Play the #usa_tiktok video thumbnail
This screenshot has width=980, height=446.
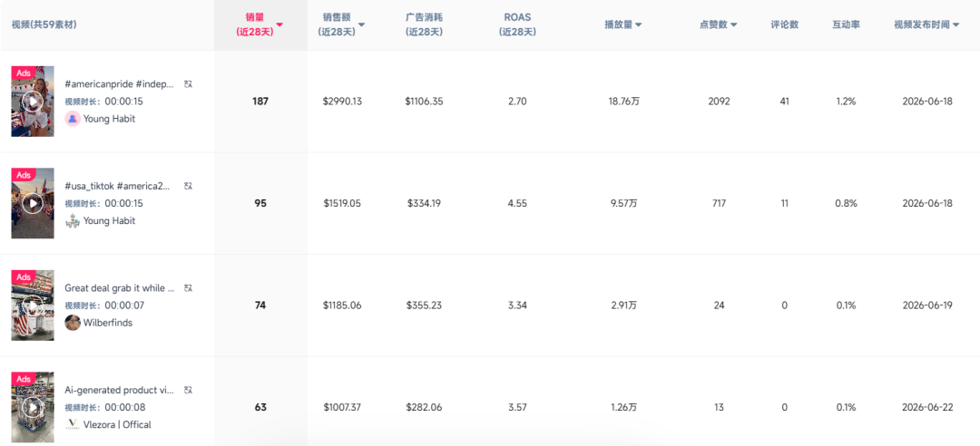pos(33,203)
